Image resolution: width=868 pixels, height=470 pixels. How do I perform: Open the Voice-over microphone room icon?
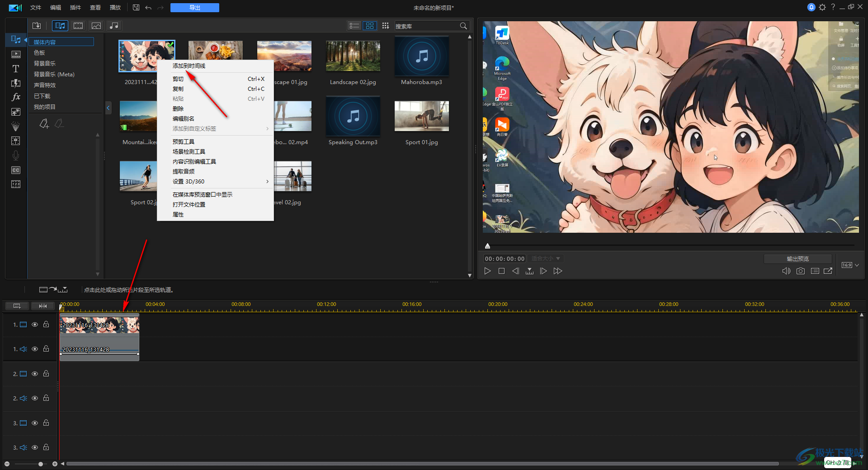tap(16, 155)
